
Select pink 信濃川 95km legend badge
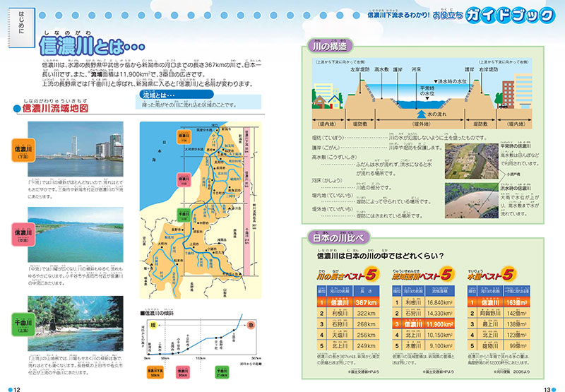[183, 372]
